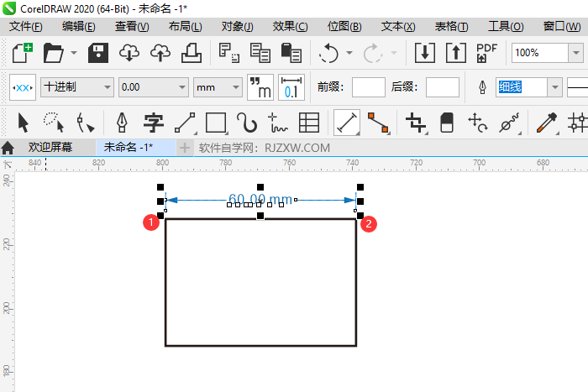
Task: Create a new document
Action: tap(23, 53)
